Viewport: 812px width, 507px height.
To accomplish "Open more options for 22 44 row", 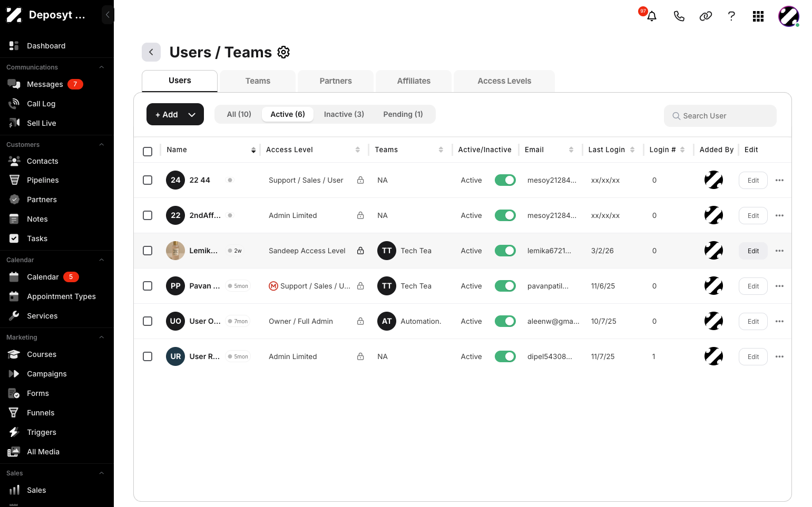I will tap(780, 180).
